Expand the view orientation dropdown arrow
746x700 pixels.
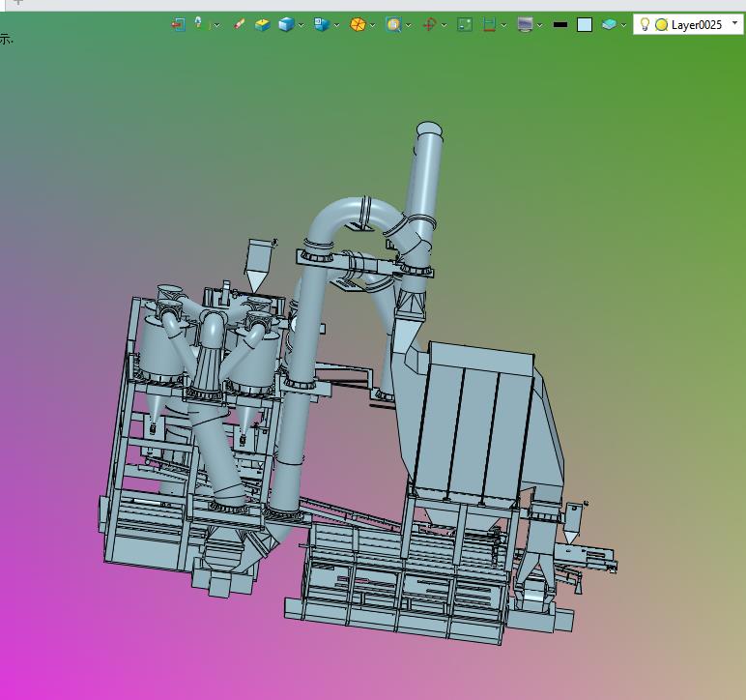[337, 25]
